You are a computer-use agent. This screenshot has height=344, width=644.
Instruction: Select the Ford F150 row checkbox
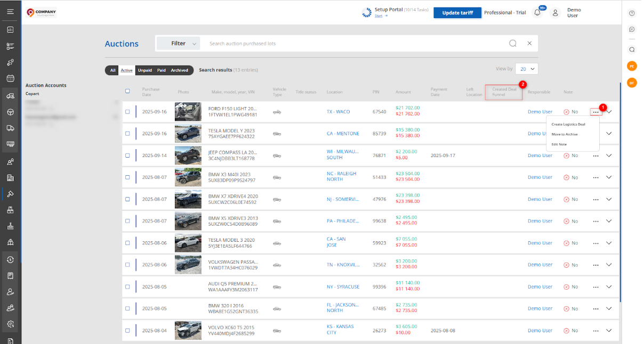127,112
